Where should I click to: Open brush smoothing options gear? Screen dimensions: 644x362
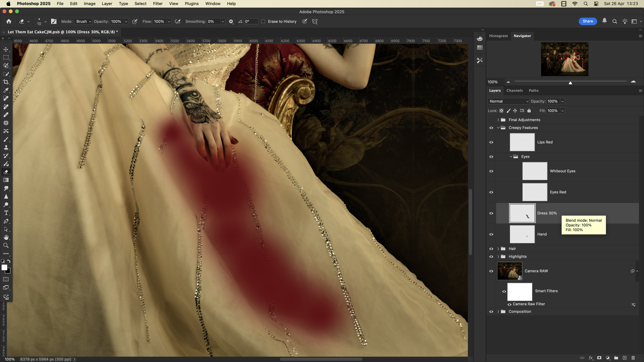tap(231, 22)
